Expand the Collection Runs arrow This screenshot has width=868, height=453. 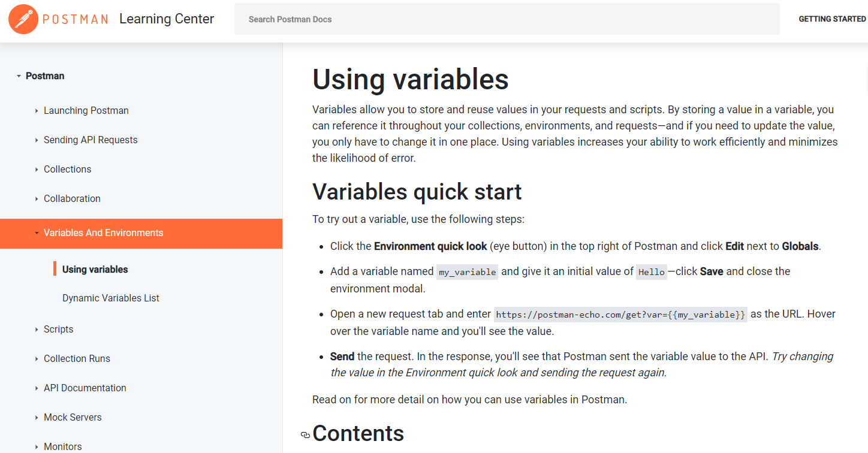tap(37, 359)
